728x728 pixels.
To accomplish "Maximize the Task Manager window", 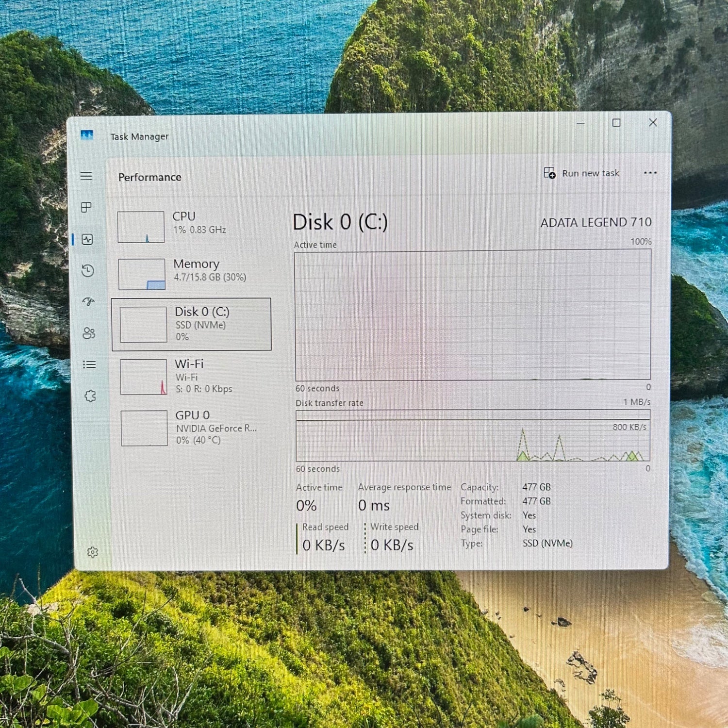I will click(x=616, y=123).
